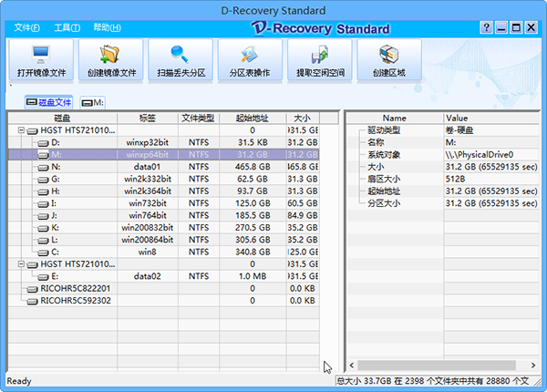Select drive icon for M: partition
This screenshot has height=392, width=547.
[x=43, y=155]
